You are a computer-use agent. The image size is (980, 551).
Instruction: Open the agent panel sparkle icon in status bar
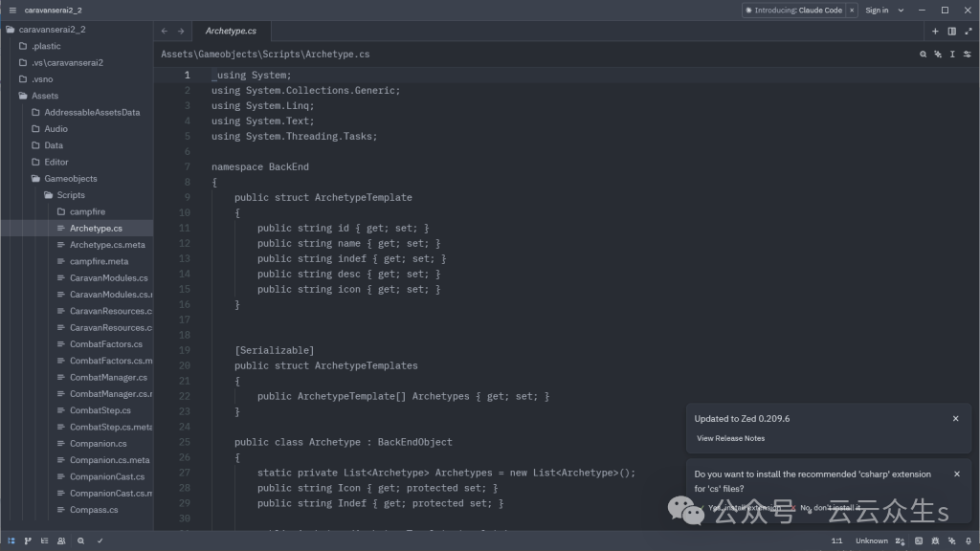coord(951,541)
